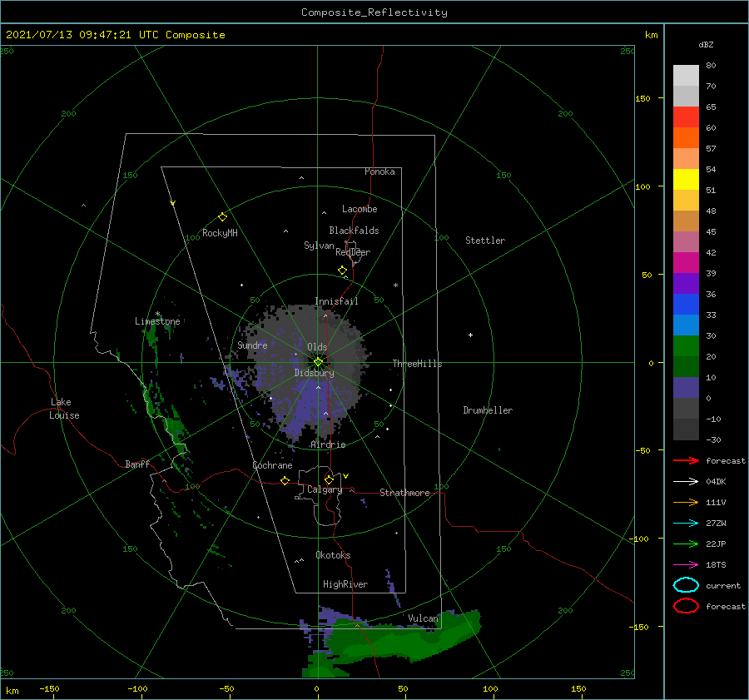Select the 54 dBZ yellow swatch
Screen dimensions: 749x700
686,179
